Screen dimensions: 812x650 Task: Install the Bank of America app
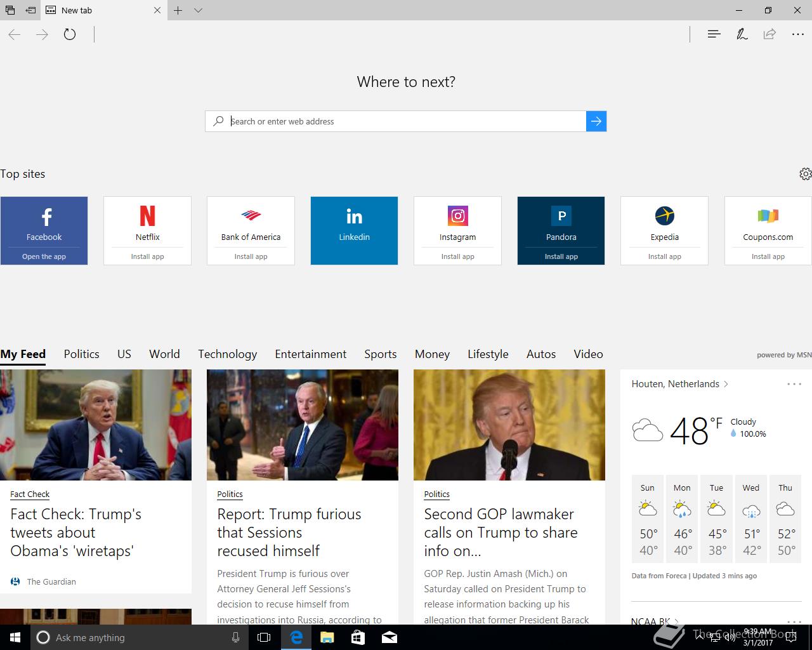coord(251,256)
